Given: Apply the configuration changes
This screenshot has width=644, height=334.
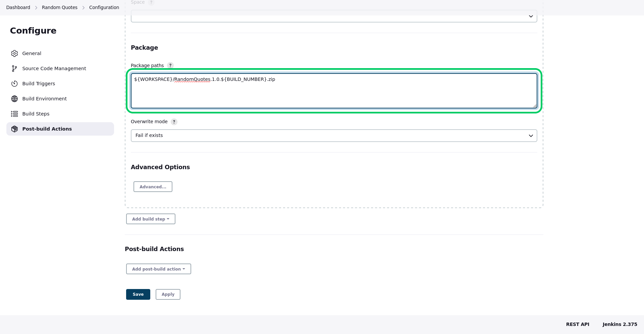Looking at the screenshot, I should (x=168, y=294).
